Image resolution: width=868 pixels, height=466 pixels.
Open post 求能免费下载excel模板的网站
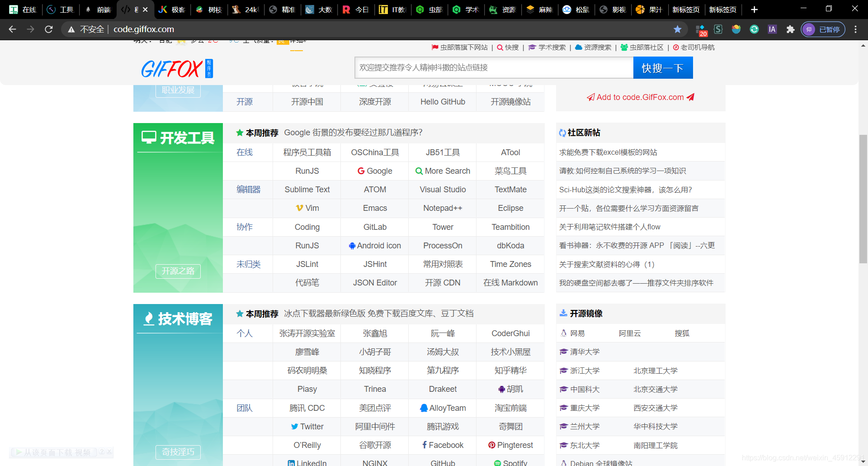click(x=608, y=152)
